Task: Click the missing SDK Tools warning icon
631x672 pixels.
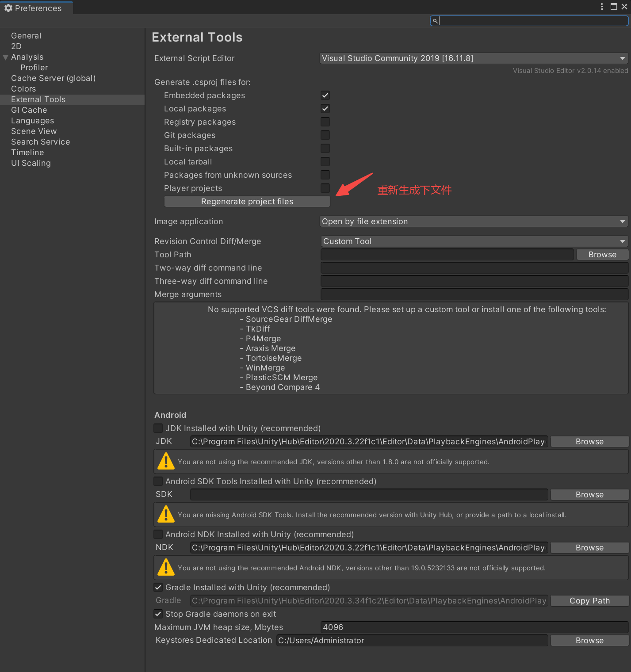Action: pos(166,514)
